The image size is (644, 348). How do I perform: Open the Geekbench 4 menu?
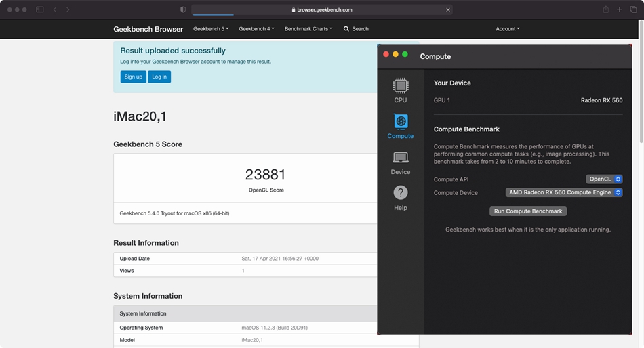pyautogui.click(x=256, y=29)
